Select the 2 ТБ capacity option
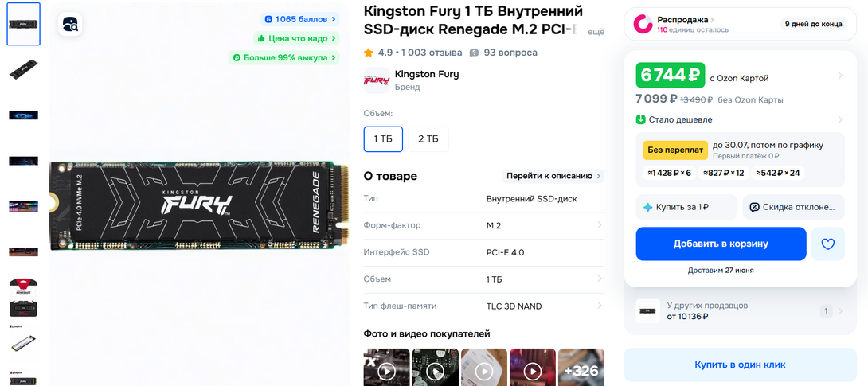Viewport: 868px width, 386px height. point(428,138)
